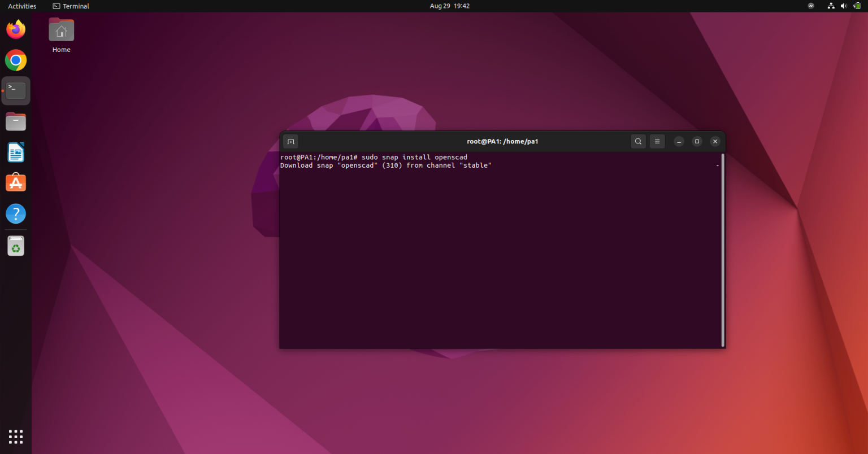Open the Help application from the dock
Image resolution: width=868 pixels, height=454 pixels.
tap(15, 213)
